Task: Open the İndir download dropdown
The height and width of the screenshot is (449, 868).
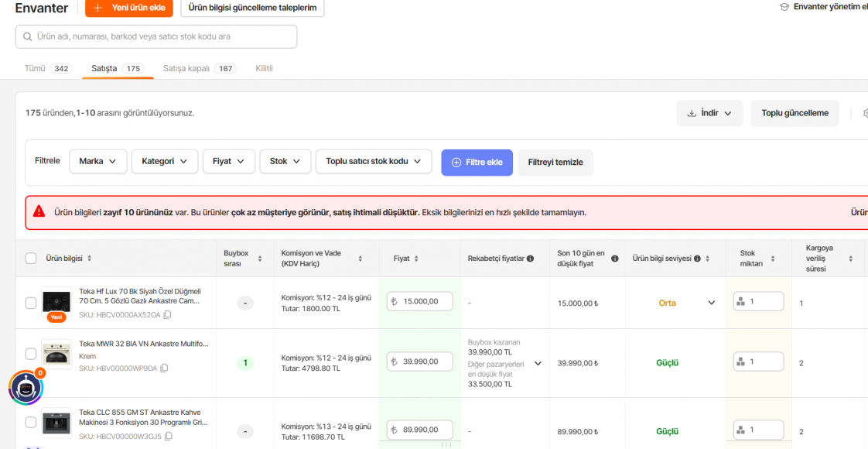Action: tap(709, 113)
